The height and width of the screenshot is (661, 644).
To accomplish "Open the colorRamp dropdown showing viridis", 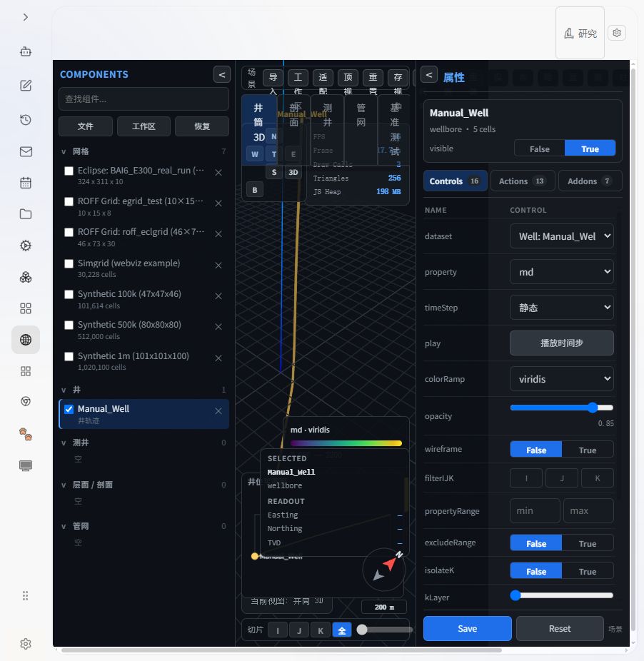I will (x=562, y=379).
